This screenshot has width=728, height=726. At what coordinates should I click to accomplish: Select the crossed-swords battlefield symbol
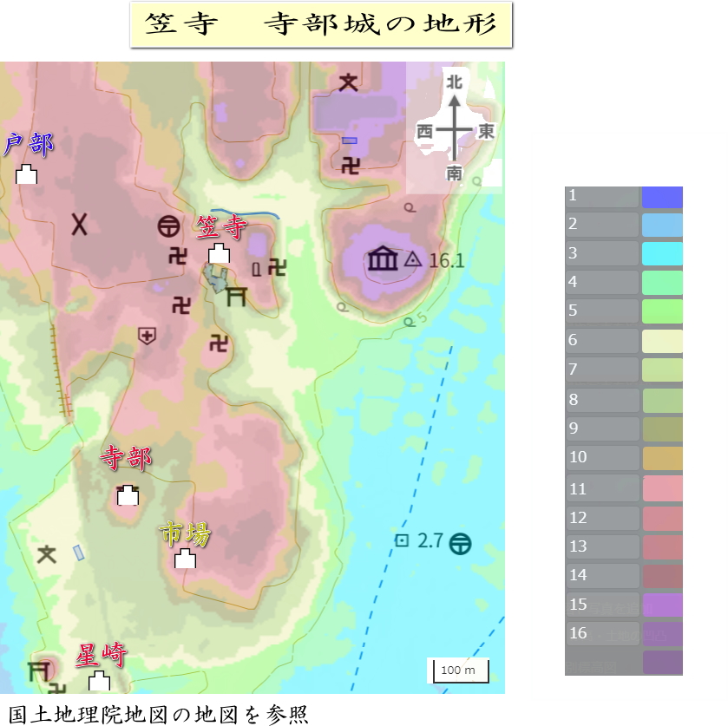coord(80,225)
